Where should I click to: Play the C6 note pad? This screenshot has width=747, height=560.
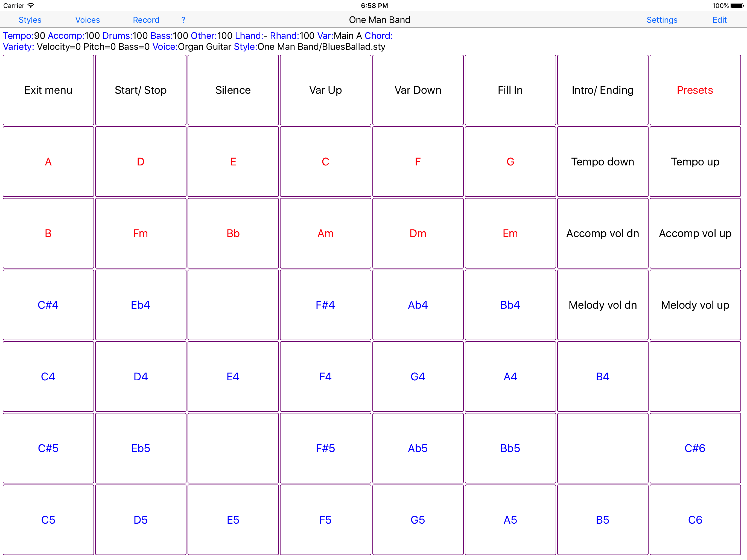tap(695, 520)
